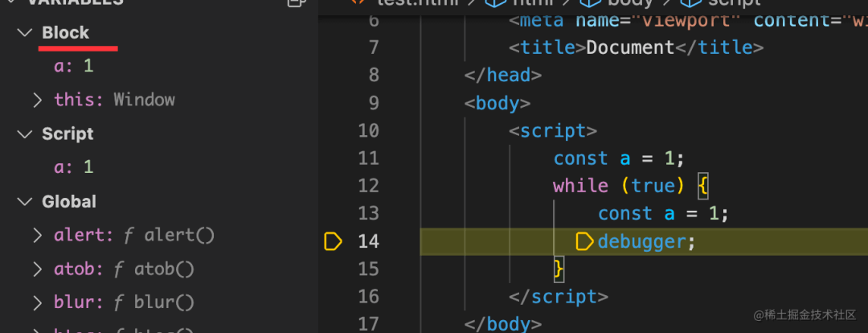Collapse the Script scope chevron
Viewport: 868px width, 333px height.
tap(25, 134)
